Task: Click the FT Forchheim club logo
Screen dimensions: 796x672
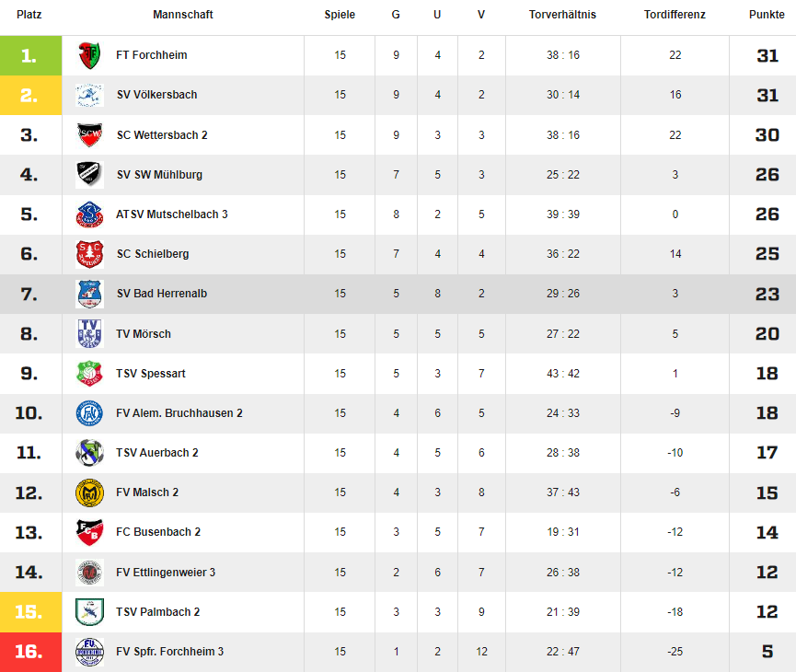Action: point(89,55)
